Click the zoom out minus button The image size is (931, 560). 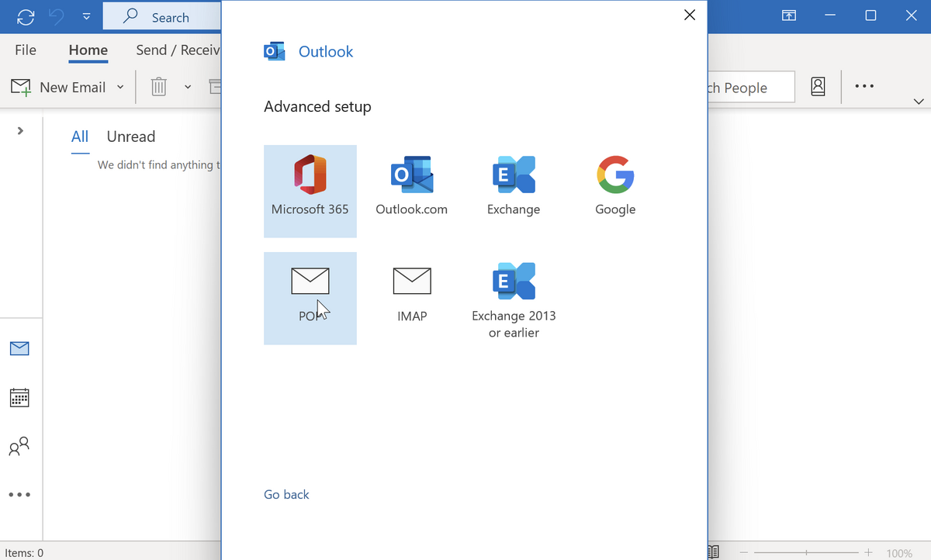pyautogui.click(x=744, y=553)
